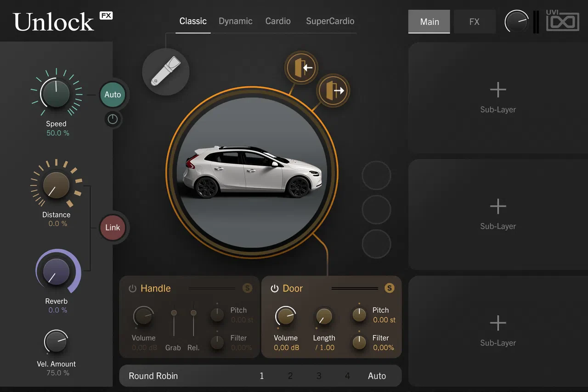588x392 pixels.
Task: Solo the Handle layer with S icon
Action: click(247, 288)
